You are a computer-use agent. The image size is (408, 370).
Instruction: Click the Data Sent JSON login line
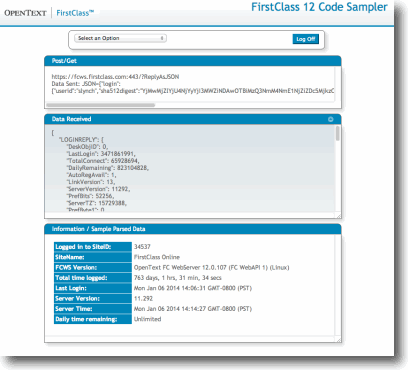(x=86, y=84)
